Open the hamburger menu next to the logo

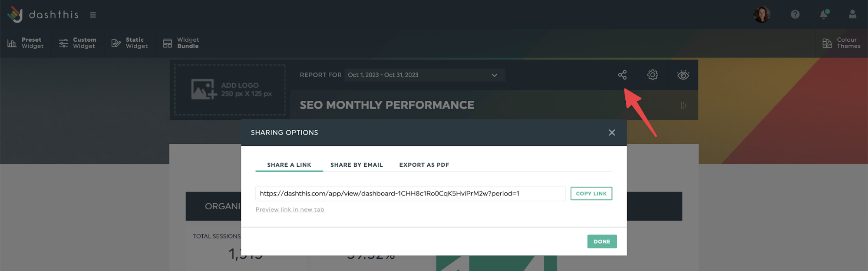click(93, 15)
